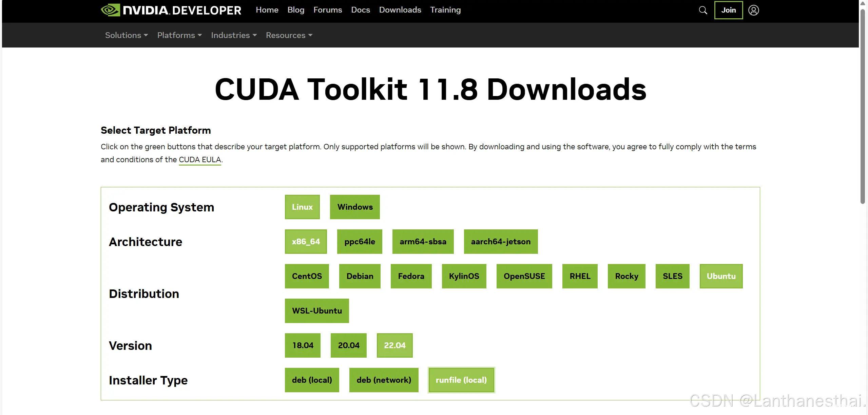Viewport: 868px width, 415px height.
Task: Open the Downloads menu item
Action: click(x=400, y=10)
